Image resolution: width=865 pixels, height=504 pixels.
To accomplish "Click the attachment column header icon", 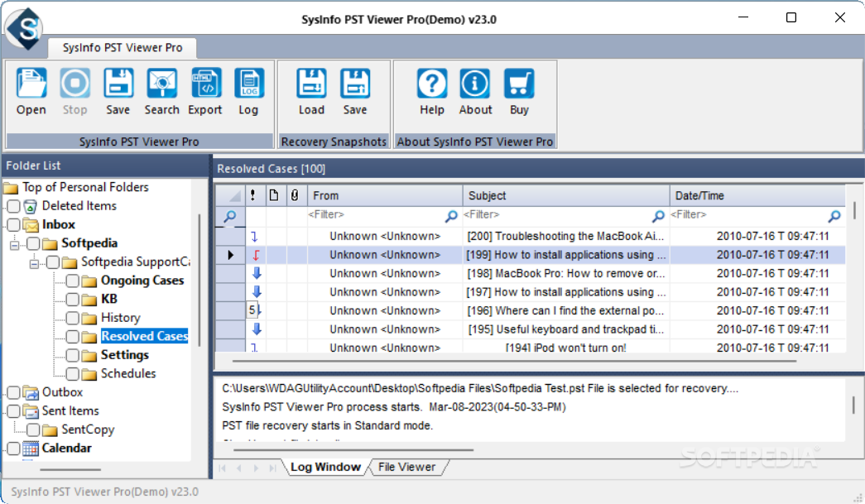I will (x=296, y=195).
